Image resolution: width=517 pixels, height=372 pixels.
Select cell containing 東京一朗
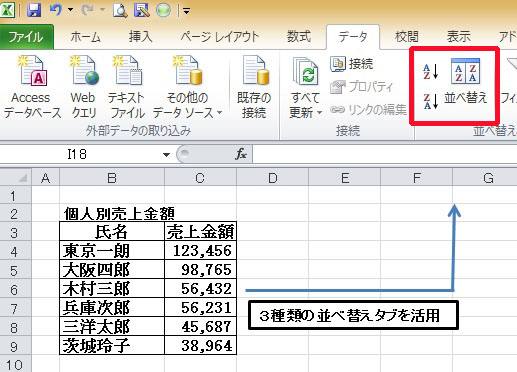point(112,251)
